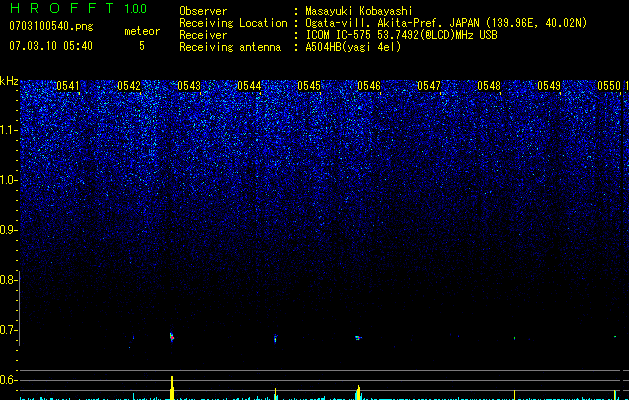The width and height of the screenshot is (629, 400).
Task: Click the tall yellow intensity peak before 0543
Action: (172, 388)
